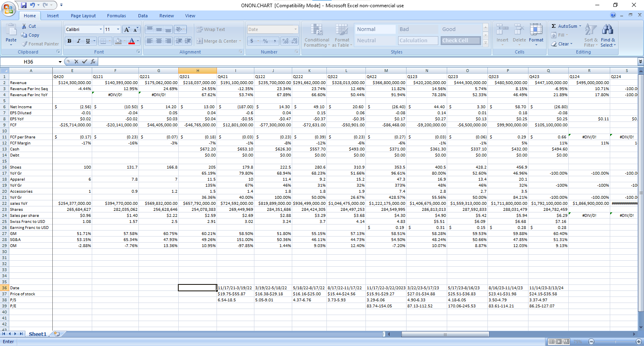Activate Format Painter
This screenshot has height=346, width=644.
pos(40,44)
